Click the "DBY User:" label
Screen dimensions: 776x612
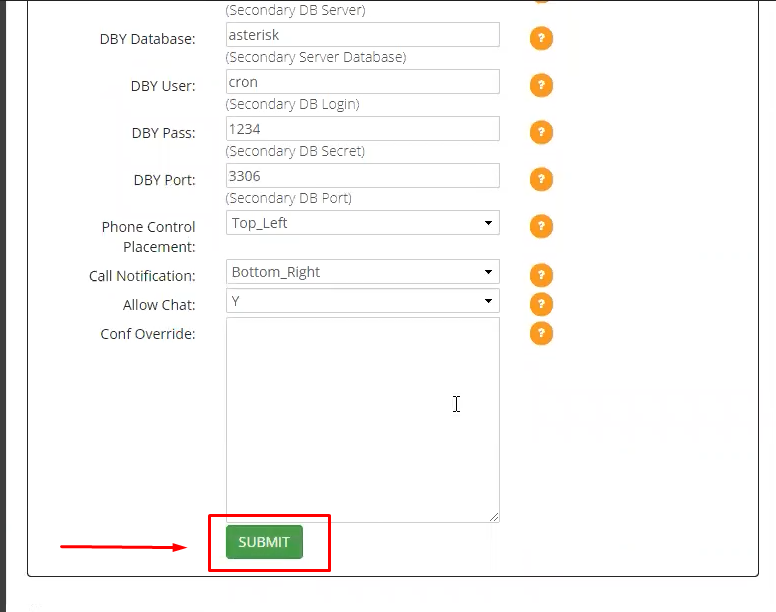pos(163,86)
